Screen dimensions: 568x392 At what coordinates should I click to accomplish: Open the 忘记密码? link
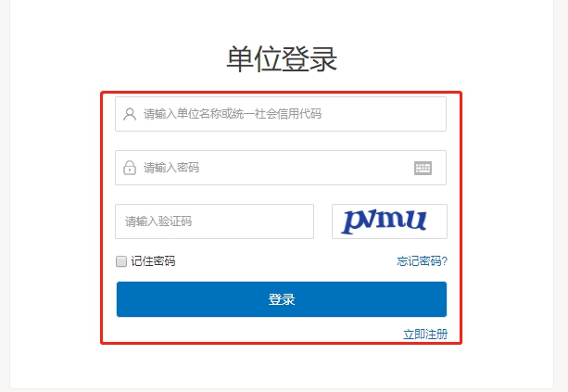(422, 260)
